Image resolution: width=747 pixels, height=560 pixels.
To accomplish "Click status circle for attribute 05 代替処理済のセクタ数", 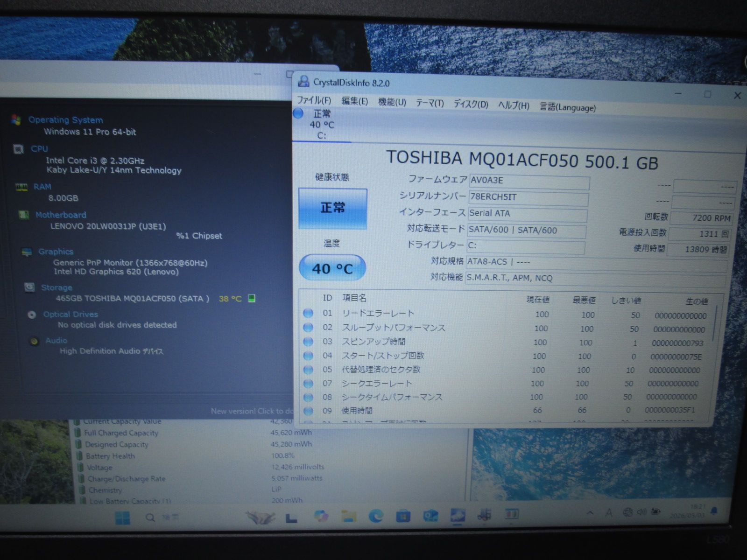I will click(308, 370).
